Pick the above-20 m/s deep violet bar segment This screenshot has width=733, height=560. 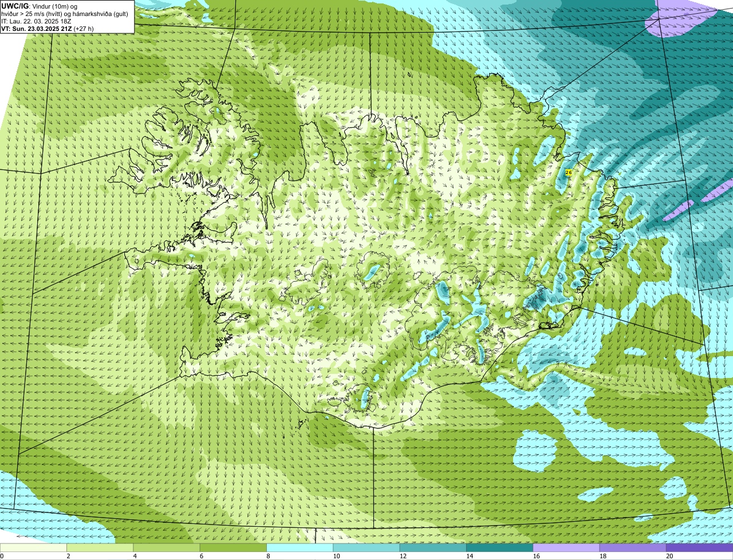click(699, 548)
